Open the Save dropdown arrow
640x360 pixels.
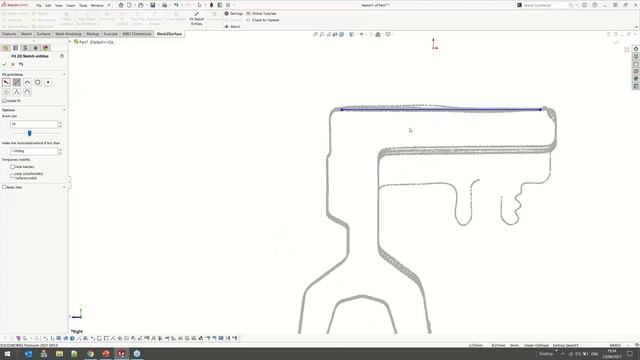[158, 5]
